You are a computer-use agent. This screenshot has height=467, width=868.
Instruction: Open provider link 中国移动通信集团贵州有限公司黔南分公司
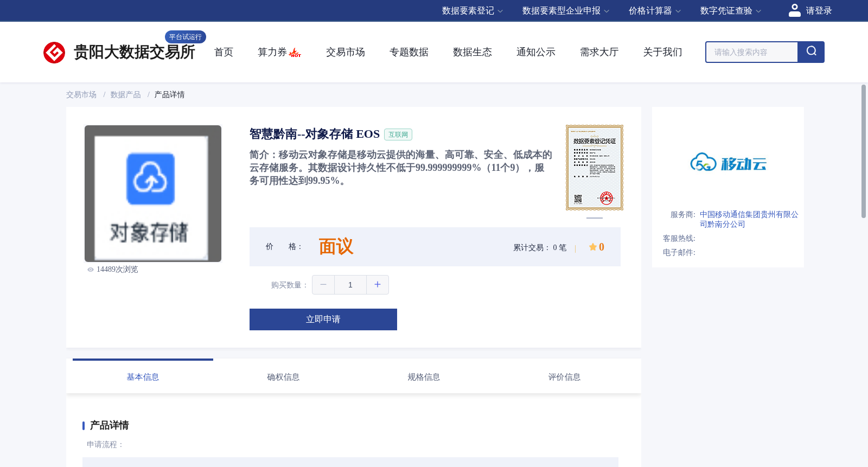pos(749,220)
